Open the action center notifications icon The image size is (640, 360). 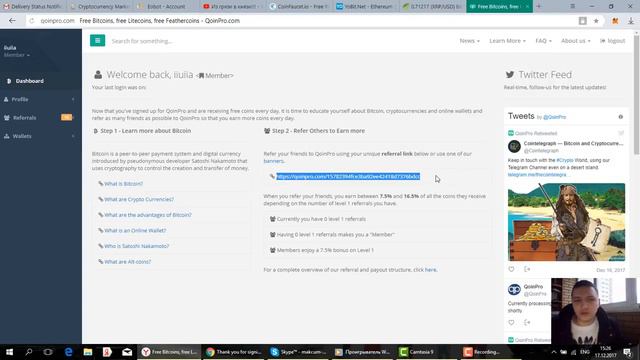click(627, 352)
